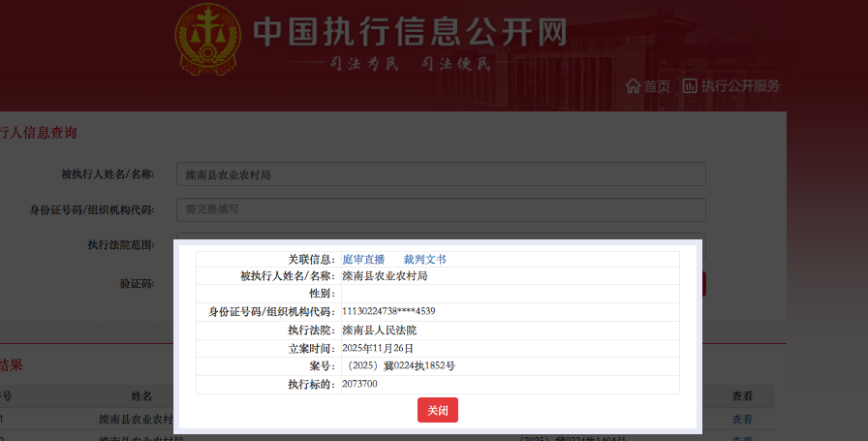Click the court name 滦南县人民法院
Viewport: 868px width, 441px height.
(x=379, y=330)
